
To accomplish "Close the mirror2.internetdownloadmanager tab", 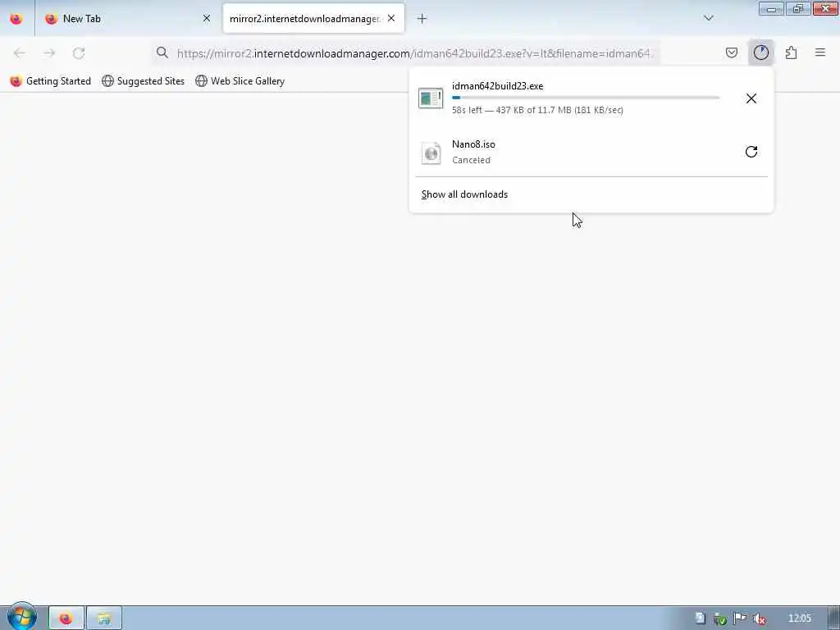I will pos(391,19).
